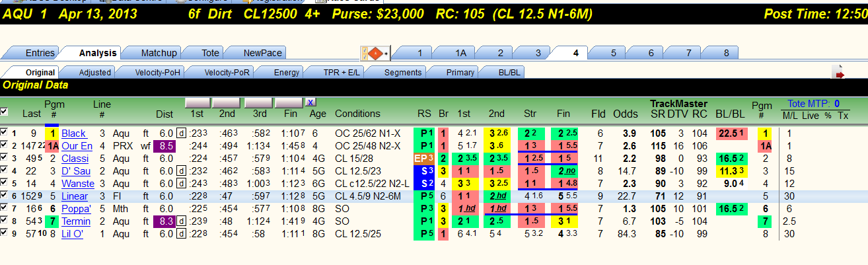Click the blank button above 2nd column
The image size is (868, 265).
(227, 102)
